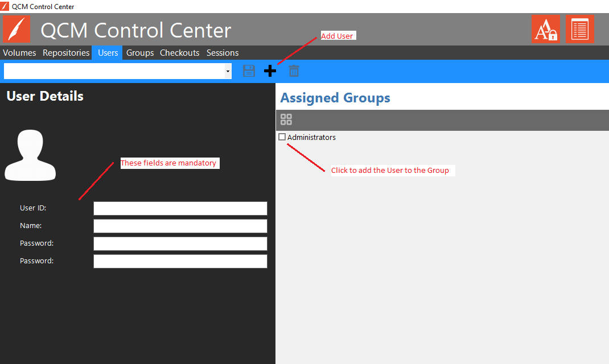Focus the User ID input field
Image resolution: width=609 pixels, height=364 pixels.
coord(180,208)
